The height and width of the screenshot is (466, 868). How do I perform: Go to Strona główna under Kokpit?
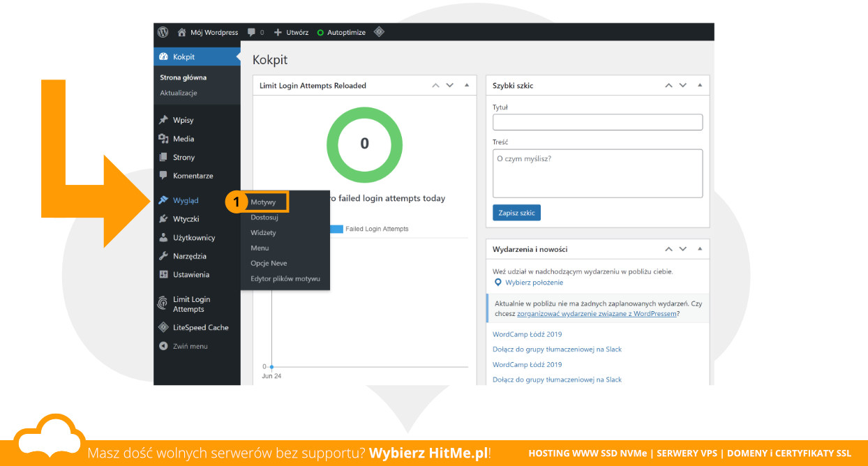click(184, 77)
